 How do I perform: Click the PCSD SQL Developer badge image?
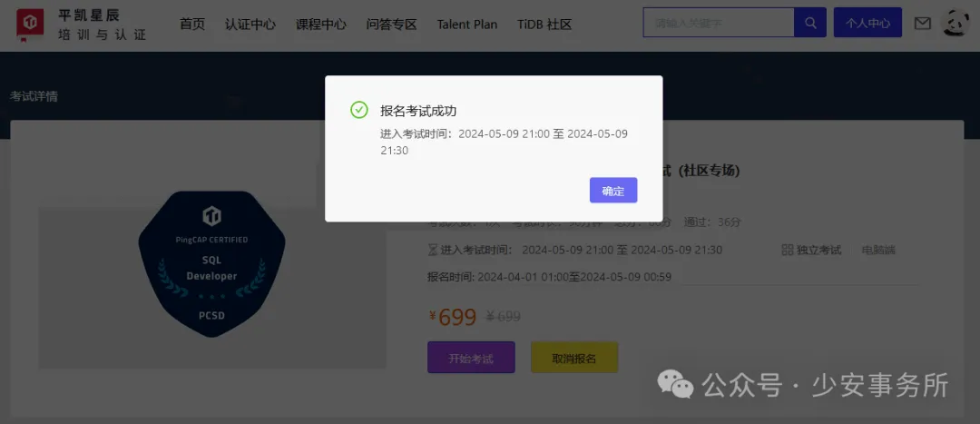click(x=211, y=263)
